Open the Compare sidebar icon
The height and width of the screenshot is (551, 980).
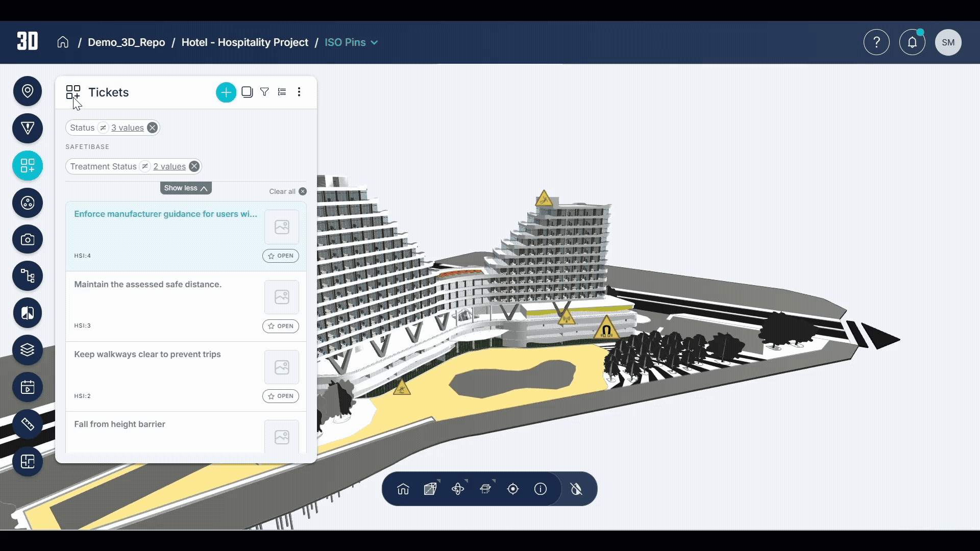pos(28,313)
